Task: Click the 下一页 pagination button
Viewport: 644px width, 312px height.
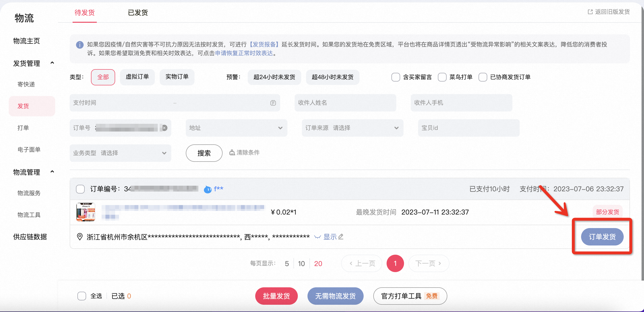Action: click(x=429, y=263)
